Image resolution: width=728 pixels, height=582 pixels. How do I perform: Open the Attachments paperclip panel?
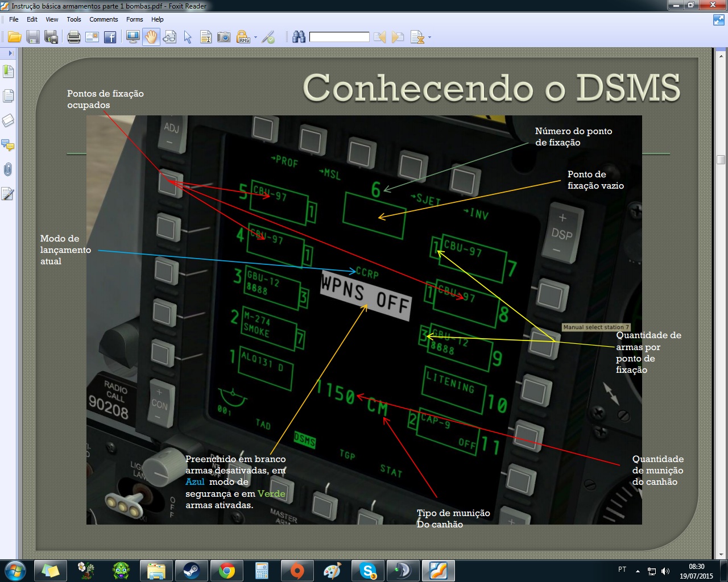(x=8, y=169)
